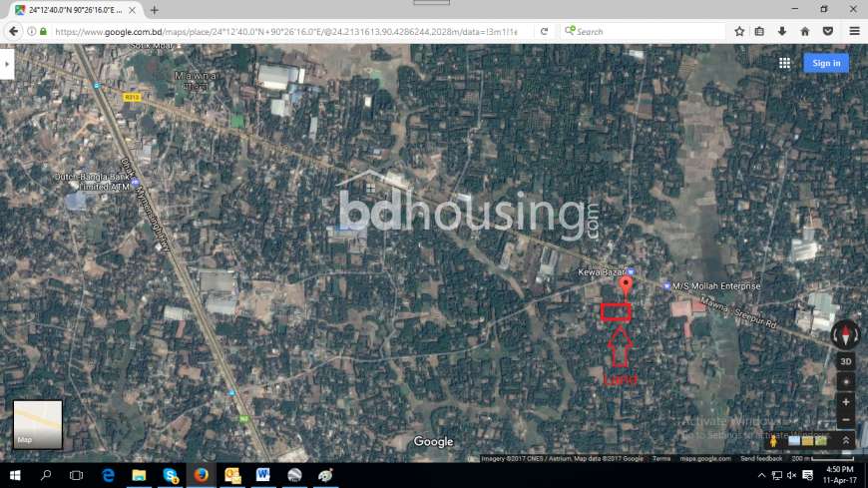Zoom out on the map with minus
The width and height of the screenshot is (868, 488).
845,420
